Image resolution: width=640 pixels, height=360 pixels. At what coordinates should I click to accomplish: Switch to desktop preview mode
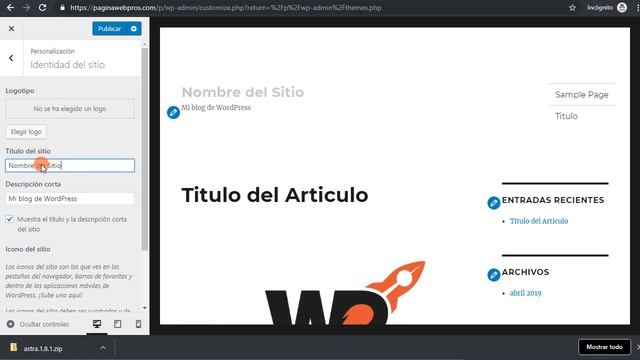[x=97, y=324]
